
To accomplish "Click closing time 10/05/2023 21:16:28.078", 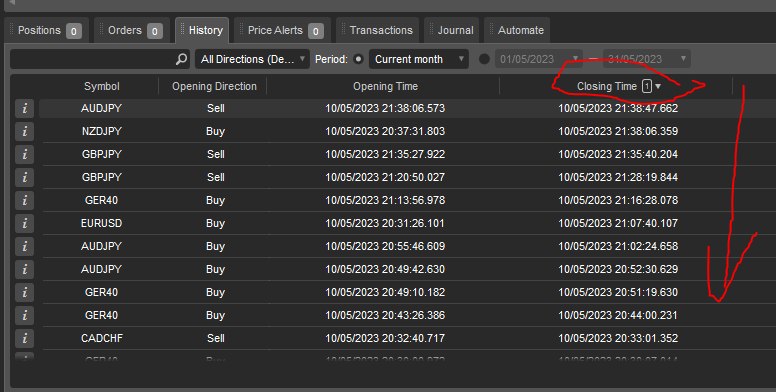I will point(618,200).
